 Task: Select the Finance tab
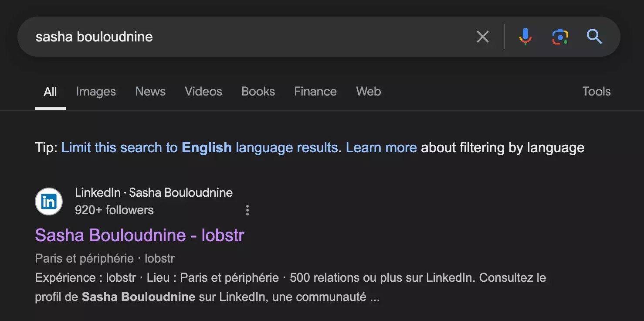[315, 92]
